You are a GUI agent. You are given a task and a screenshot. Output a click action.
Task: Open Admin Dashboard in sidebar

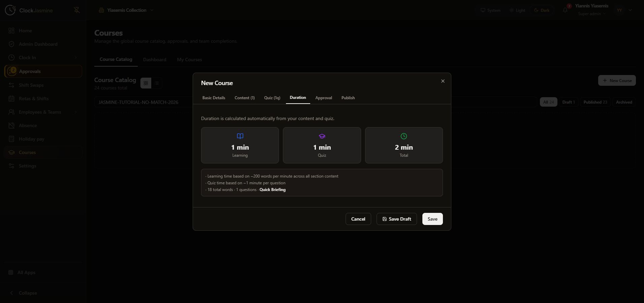pos(43,44)
